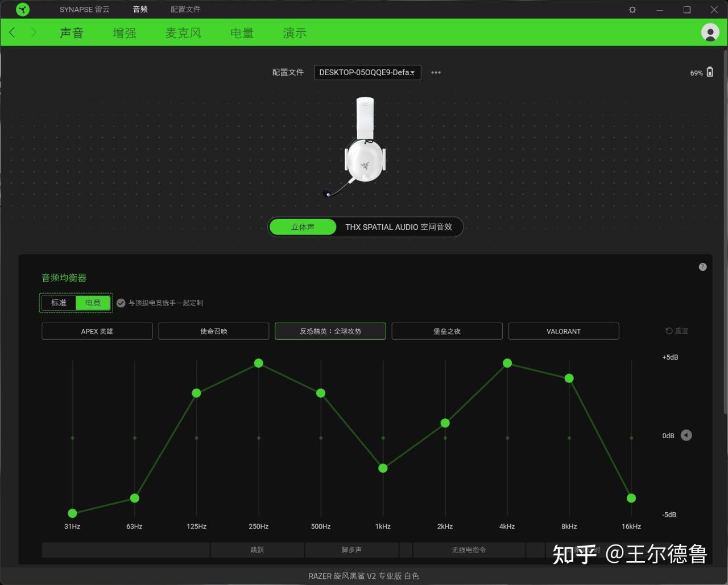Image resolution: width=728 pixels, height=585 pixels.
Task: Click the 4kHz equalizer slider handle
Action: point(507,363)
